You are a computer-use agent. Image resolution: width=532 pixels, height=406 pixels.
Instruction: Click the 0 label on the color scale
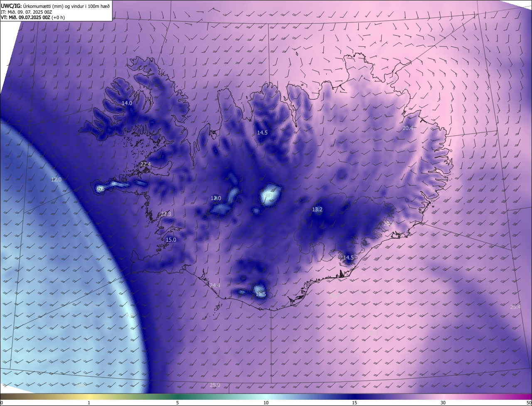coord(1,403)
